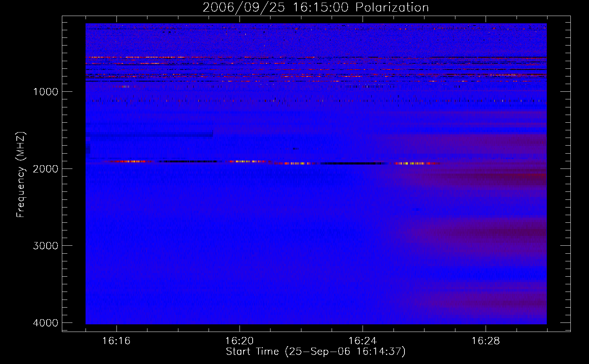
Task: Click the 16:16 time tick label
Action: point(116,341)
